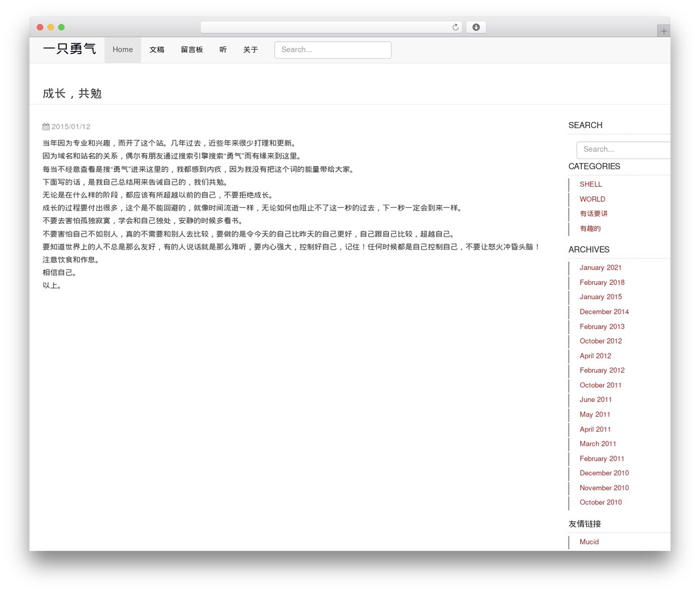View the January 2015 archive

(600, 297)
